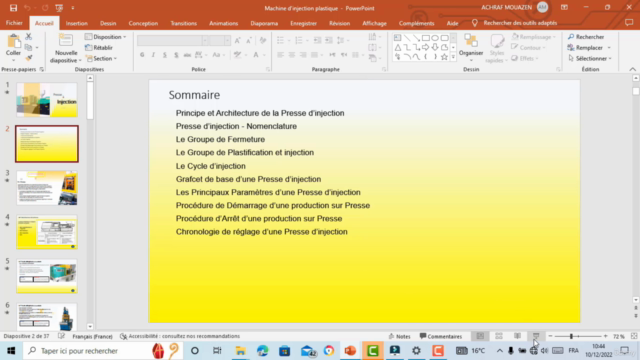Pick the triangle shape in the shapes gallery

(398, 47)
